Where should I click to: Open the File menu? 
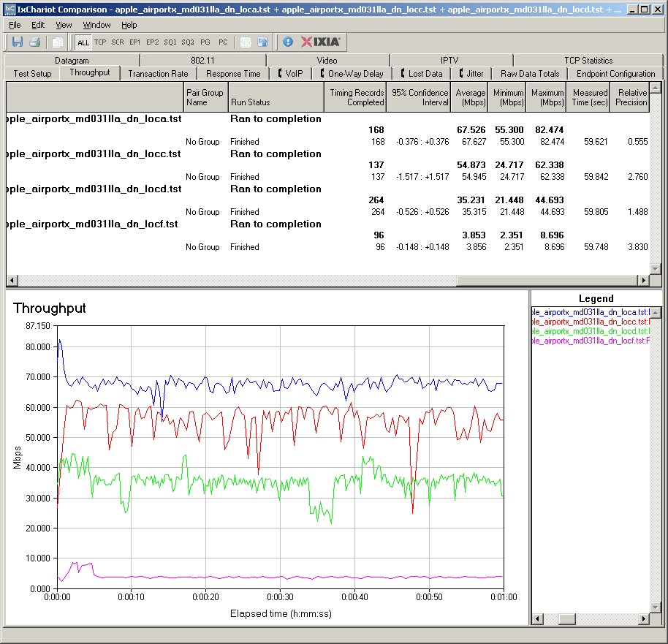pos(15,25)
